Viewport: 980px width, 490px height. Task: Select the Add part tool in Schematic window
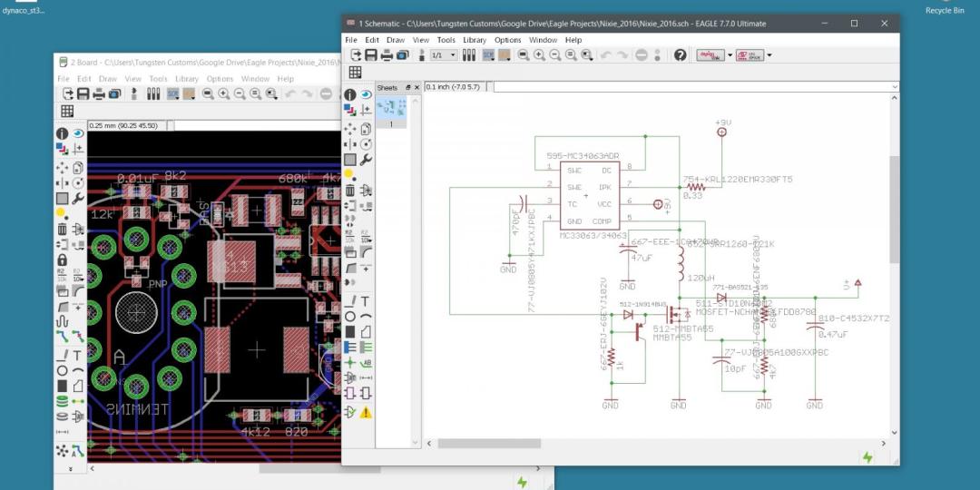pos(366,190)
